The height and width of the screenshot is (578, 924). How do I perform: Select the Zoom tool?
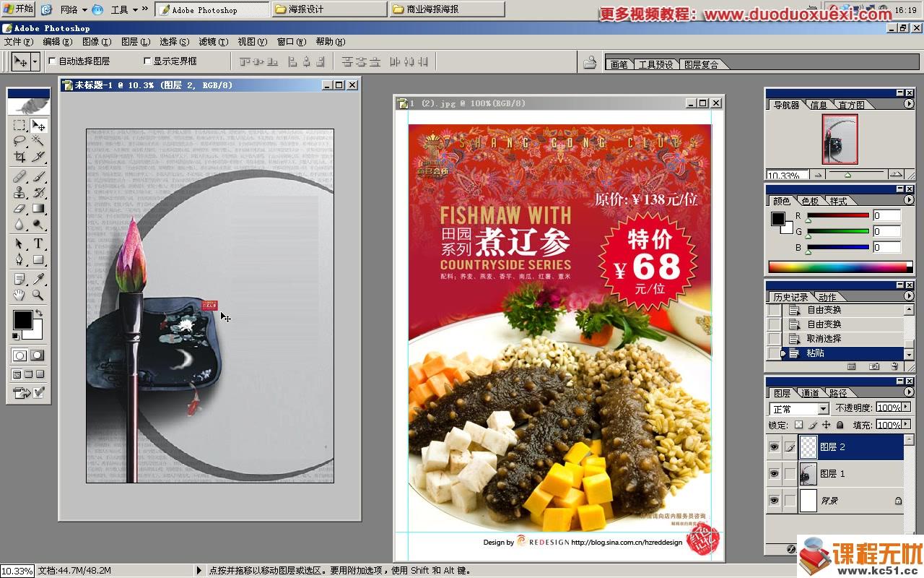[x=38, y=295]
